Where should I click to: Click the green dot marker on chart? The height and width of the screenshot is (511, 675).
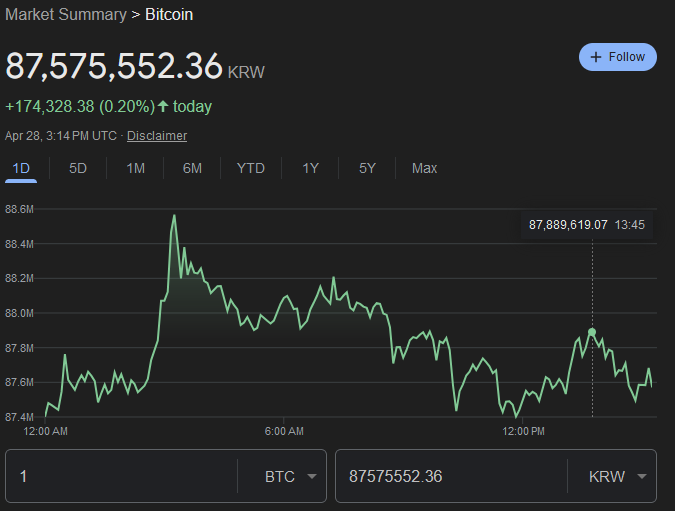coord(592,331)
